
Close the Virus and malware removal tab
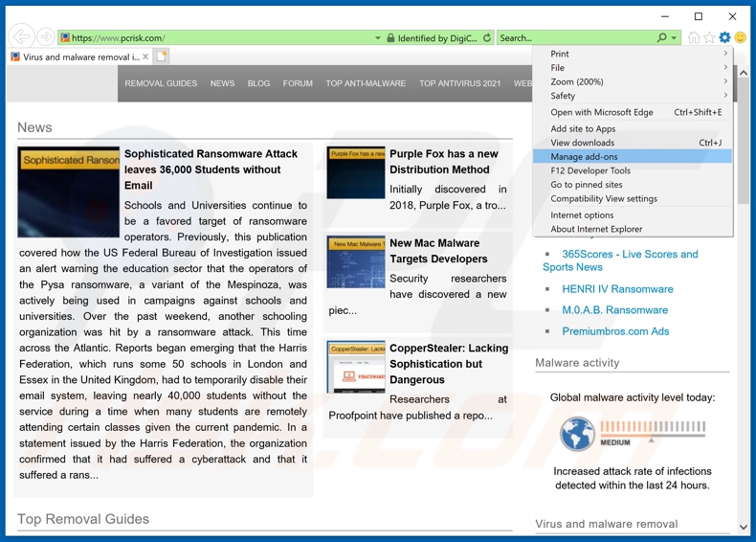point(145,57)
